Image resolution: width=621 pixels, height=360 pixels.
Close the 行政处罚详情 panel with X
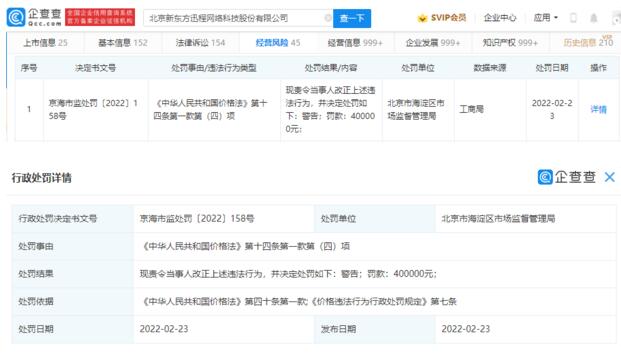(610, 177)
